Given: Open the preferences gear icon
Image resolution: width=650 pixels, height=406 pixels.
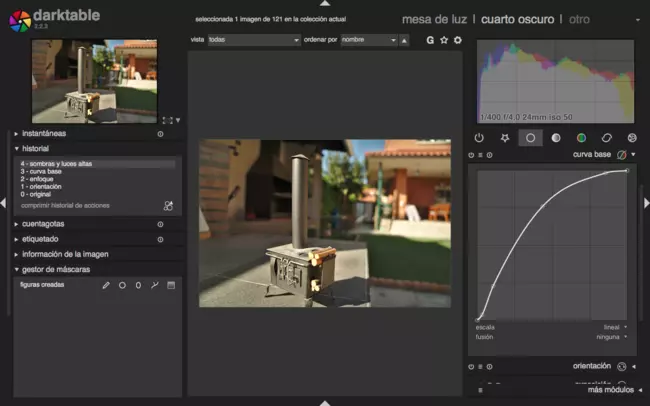Looking at the screenshot, I should click(x=458, y=40).
